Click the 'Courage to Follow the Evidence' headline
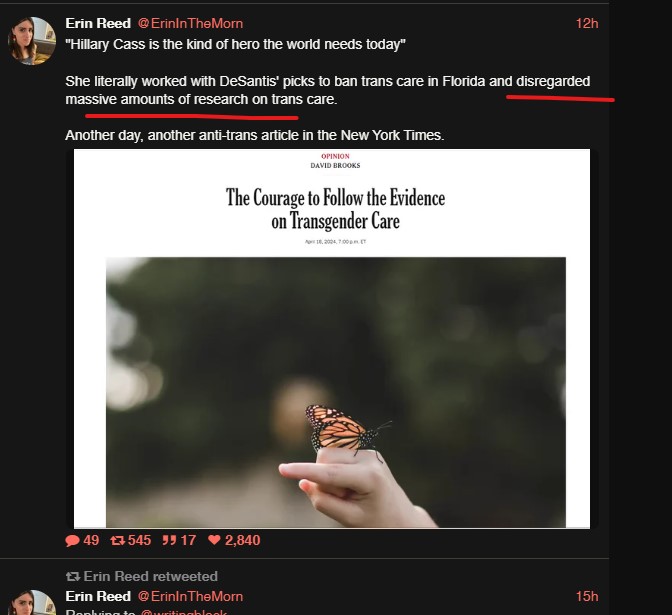 335,208
